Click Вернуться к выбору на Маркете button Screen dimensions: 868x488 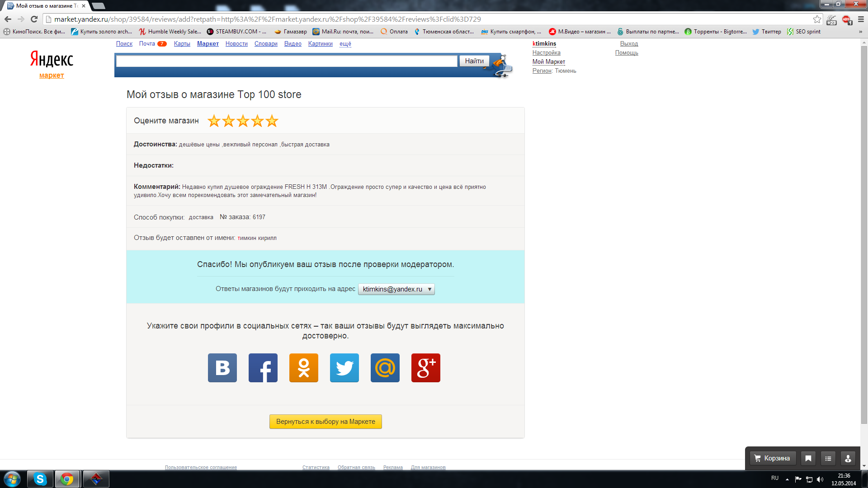coord(325,422)
